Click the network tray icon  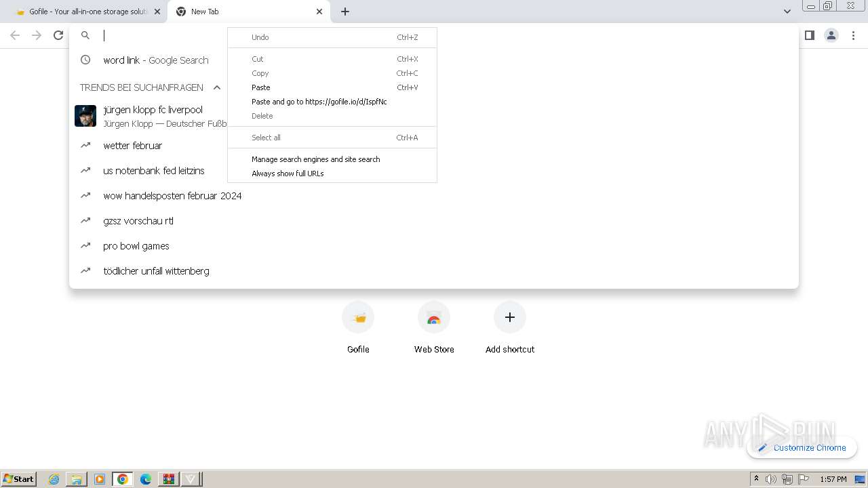pyautogui.click(x=787, y=479)
